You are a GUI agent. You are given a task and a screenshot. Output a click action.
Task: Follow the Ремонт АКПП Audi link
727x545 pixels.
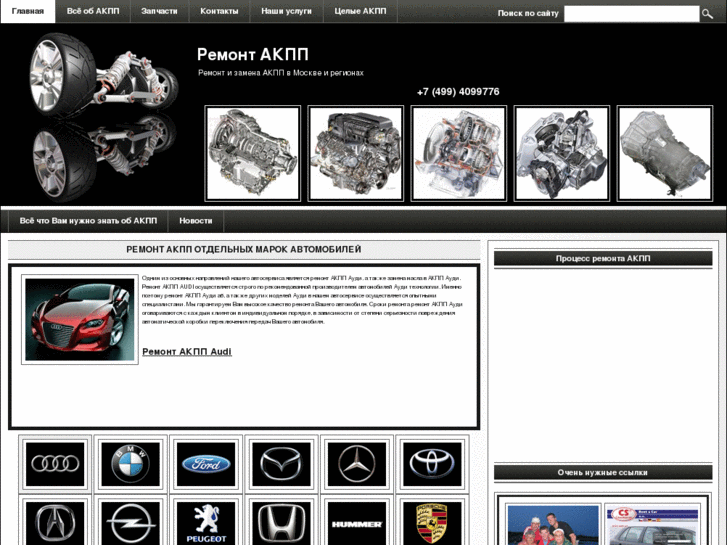187,352
